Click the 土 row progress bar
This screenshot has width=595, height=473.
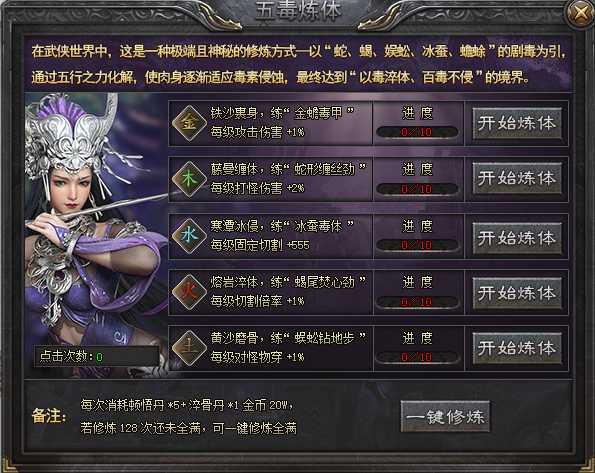(417, 357)
